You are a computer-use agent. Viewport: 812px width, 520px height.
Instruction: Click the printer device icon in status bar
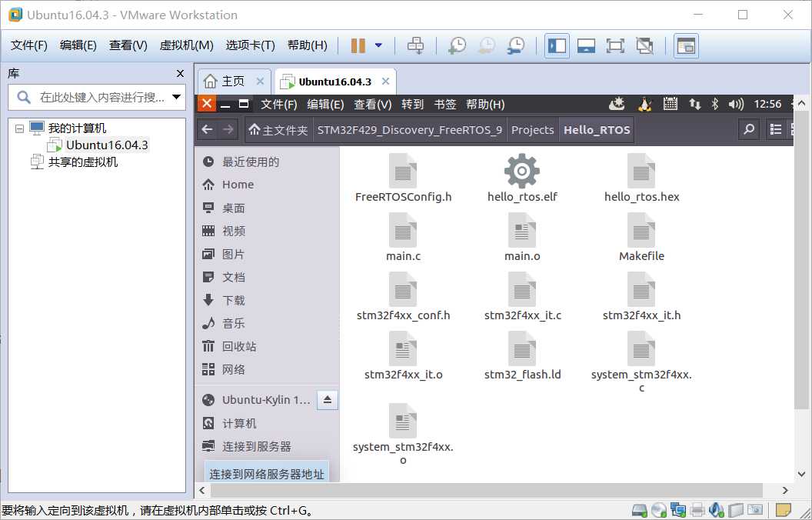(697, 510)
